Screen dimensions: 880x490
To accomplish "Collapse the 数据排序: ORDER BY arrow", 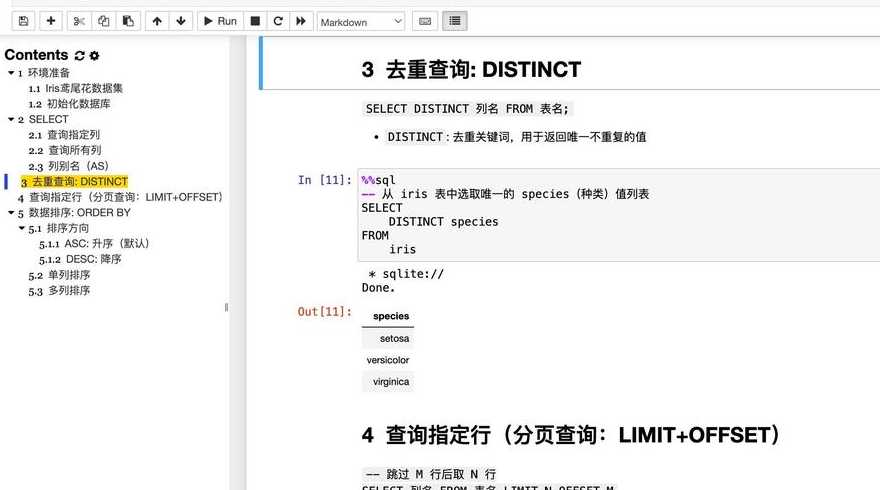I will [x=11, y=213].
